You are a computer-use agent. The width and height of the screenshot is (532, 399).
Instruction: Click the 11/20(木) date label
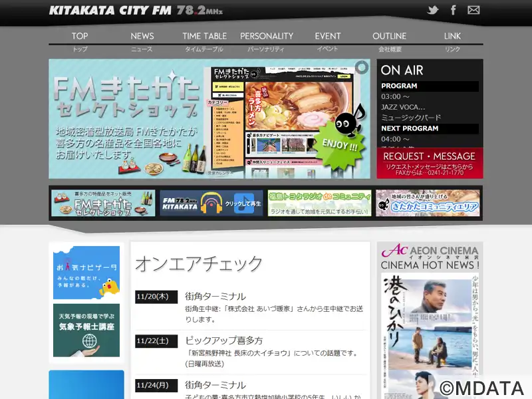pyautogui.click(x=156, y=297)
